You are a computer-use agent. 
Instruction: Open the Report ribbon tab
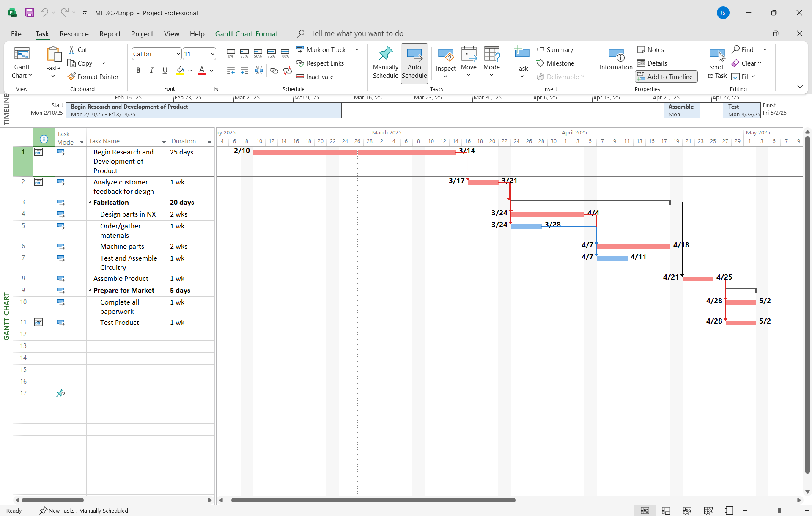110,33
